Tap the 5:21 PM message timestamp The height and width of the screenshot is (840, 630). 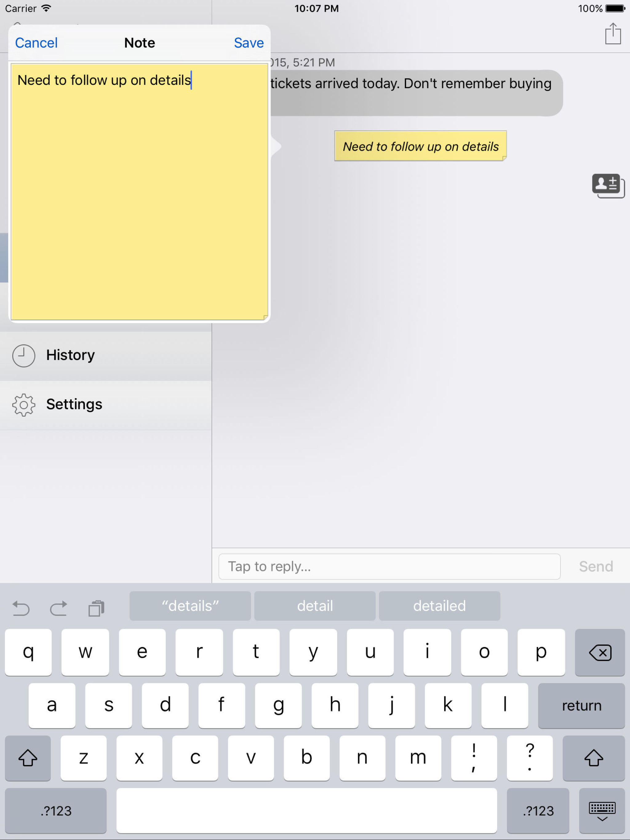302,62
